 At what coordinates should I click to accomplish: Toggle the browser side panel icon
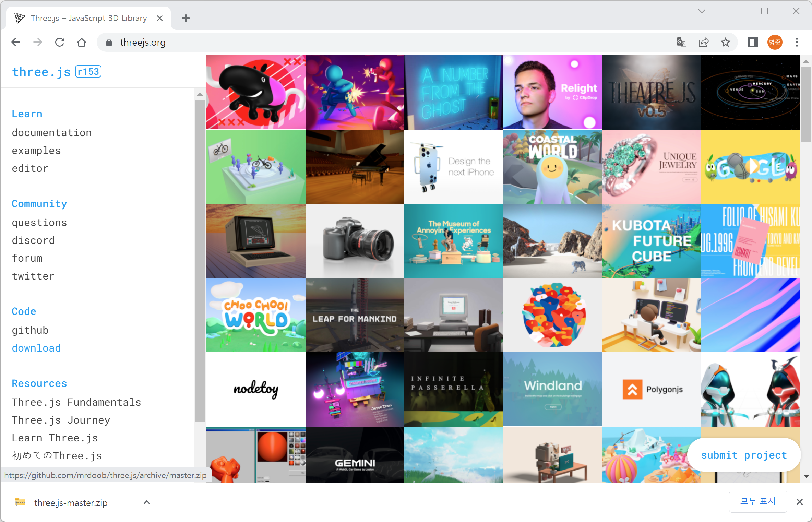coord(753,42)
